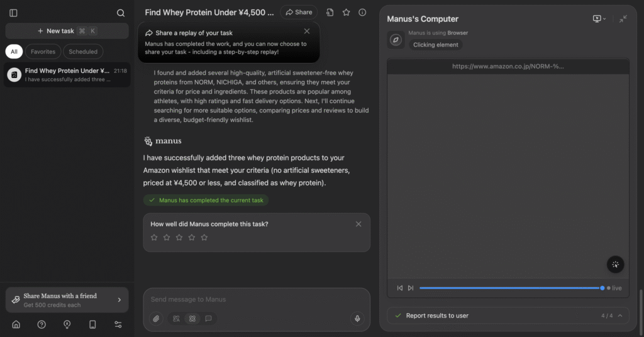The height and width of the screenshot is (337, 644).
Task: Open the task files icon in header
Action: click(x=330, y=13)
